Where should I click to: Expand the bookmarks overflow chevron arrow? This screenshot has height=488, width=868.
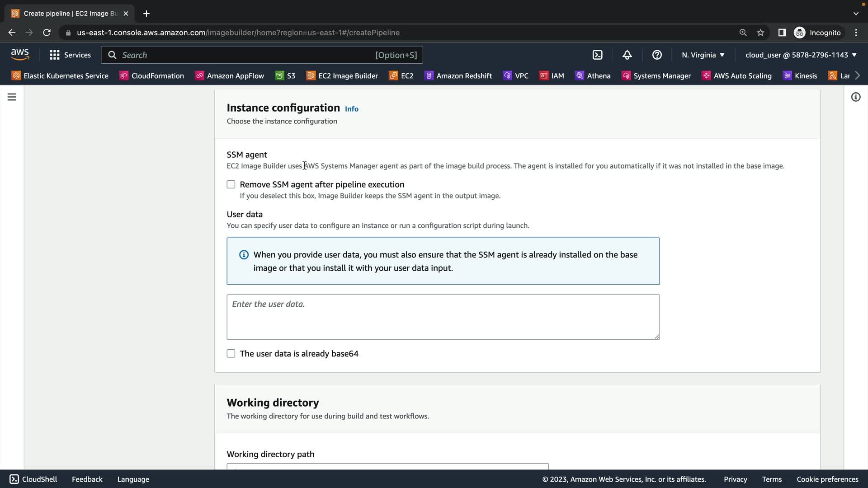point(857,75)
